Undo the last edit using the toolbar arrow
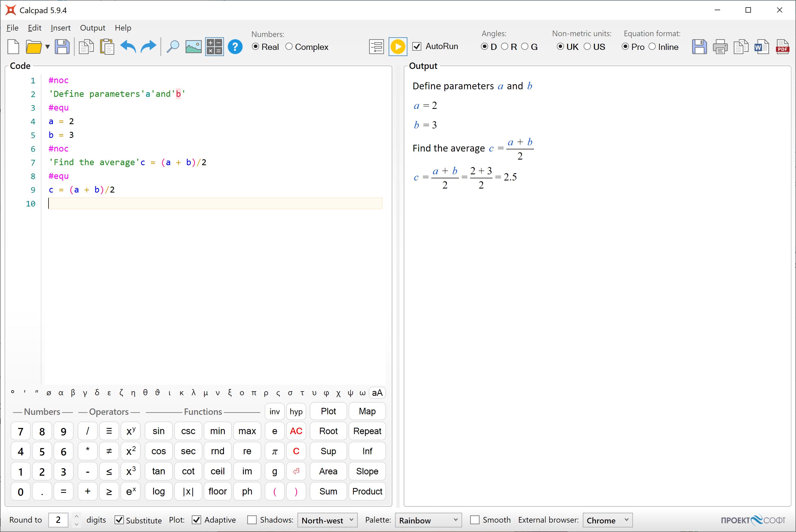The height and width of the screenshot is (532, 796). (128, 46)
